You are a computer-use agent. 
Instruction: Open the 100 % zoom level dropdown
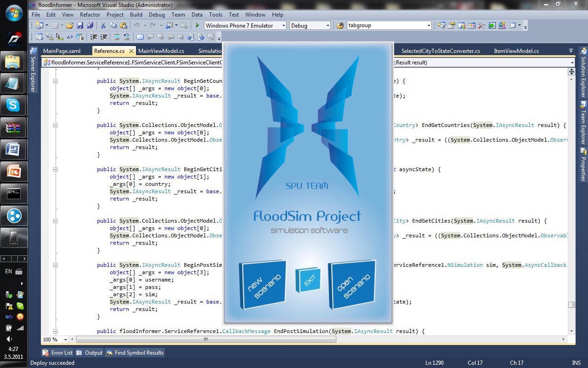65,339
